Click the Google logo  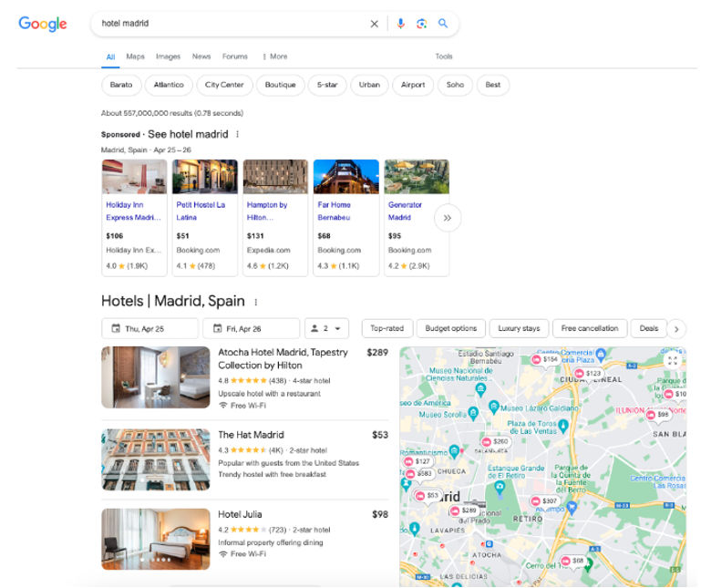pyautogui.click(x=43, y=24)
